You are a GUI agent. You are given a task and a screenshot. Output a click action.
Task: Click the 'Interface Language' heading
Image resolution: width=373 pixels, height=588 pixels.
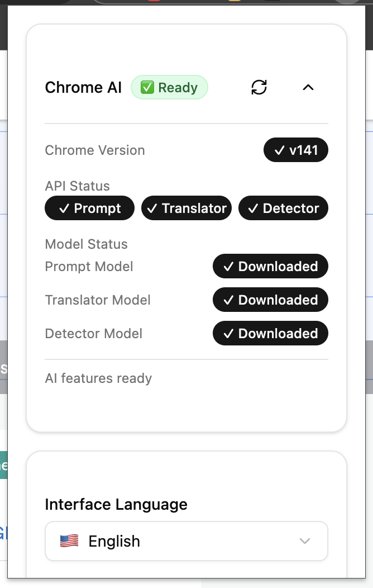click(116, 504)
